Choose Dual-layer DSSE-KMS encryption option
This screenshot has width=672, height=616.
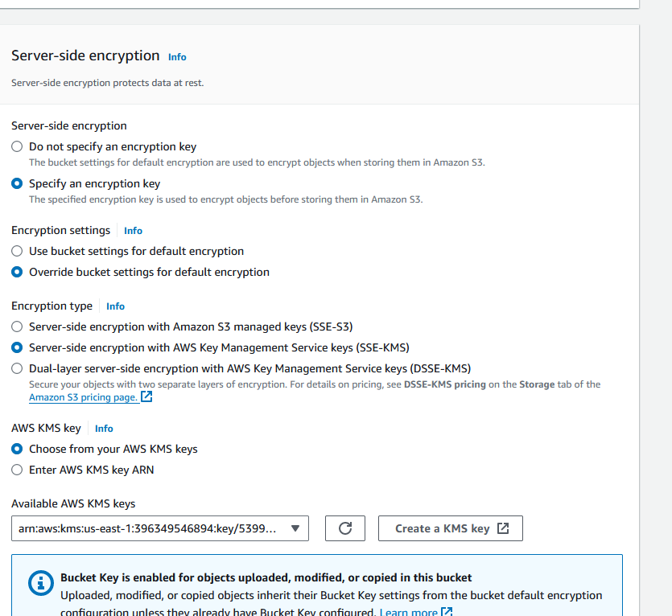pyautogui.click(x=17, y=369)
